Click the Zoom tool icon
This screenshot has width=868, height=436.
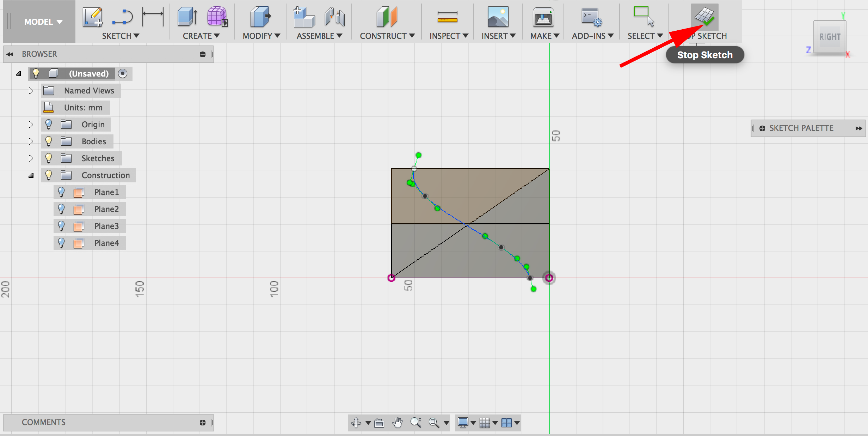pos(416,423)
